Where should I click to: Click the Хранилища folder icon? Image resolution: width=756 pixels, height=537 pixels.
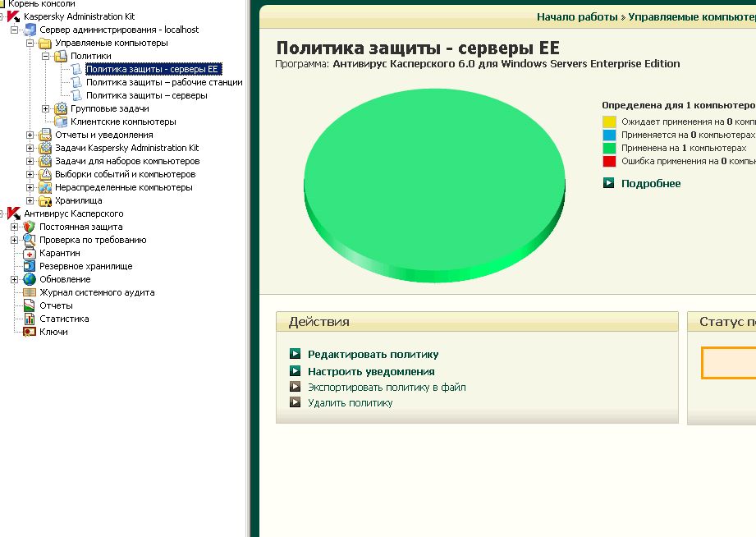[x=45, y=200]
